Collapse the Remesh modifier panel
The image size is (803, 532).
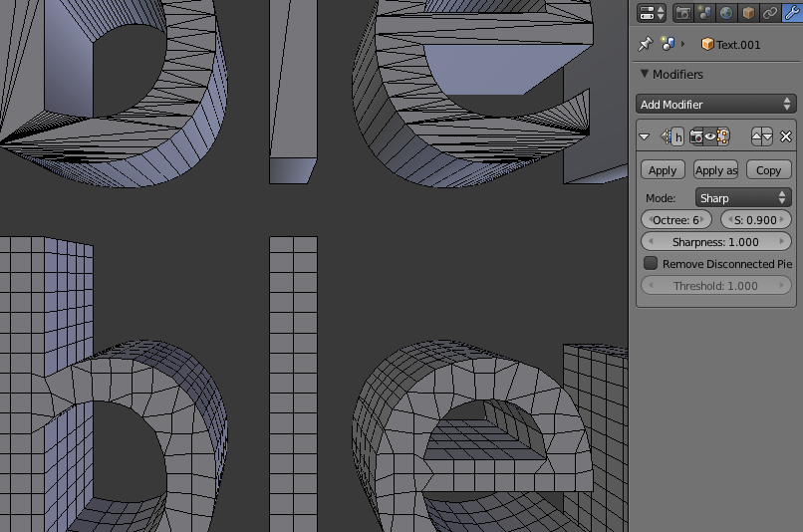pos(645,136)
